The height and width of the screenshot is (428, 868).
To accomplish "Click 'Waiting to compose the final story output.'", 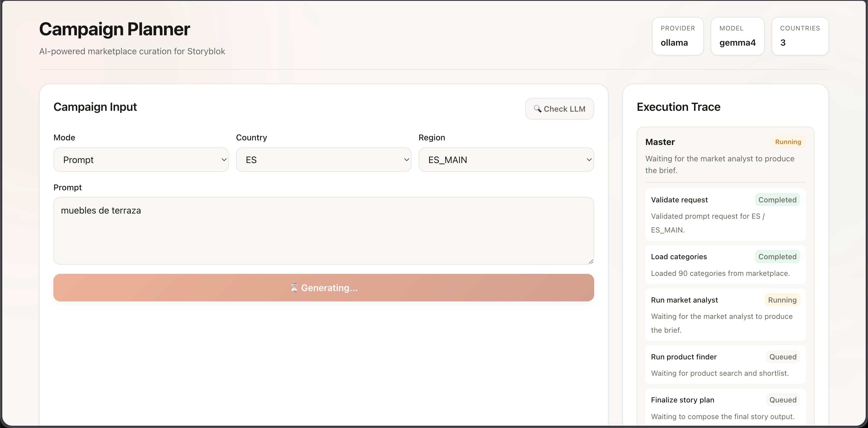I will pos(722,417).
